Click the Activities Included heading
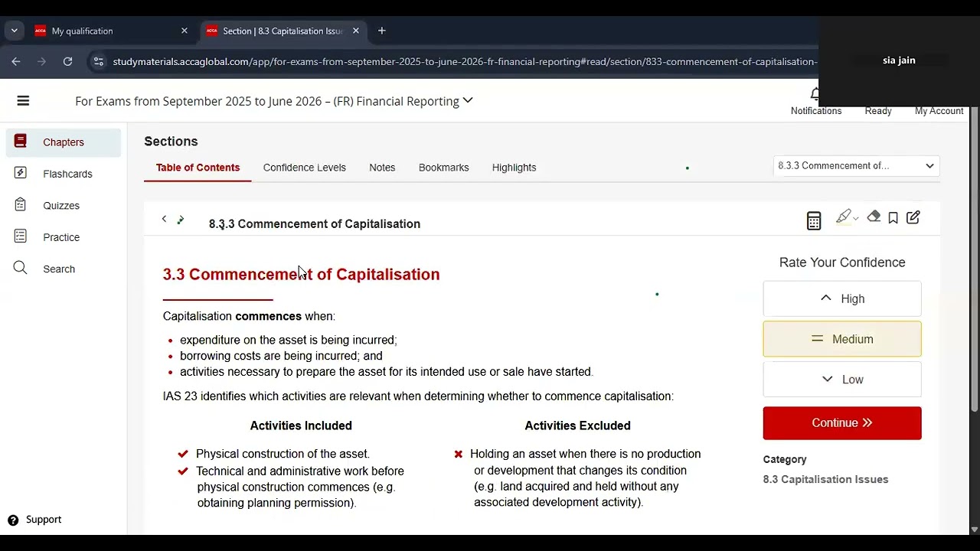This screenshot has width=980, height=551. pyautogui.click(x=301, y=425)
